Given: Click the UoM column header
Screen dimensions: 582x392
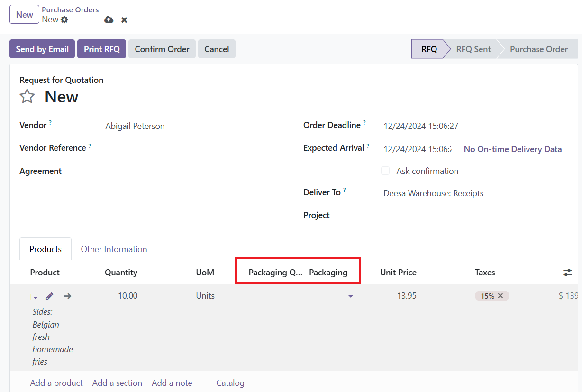Looking at the screenshot, I should tap(205, 273).
